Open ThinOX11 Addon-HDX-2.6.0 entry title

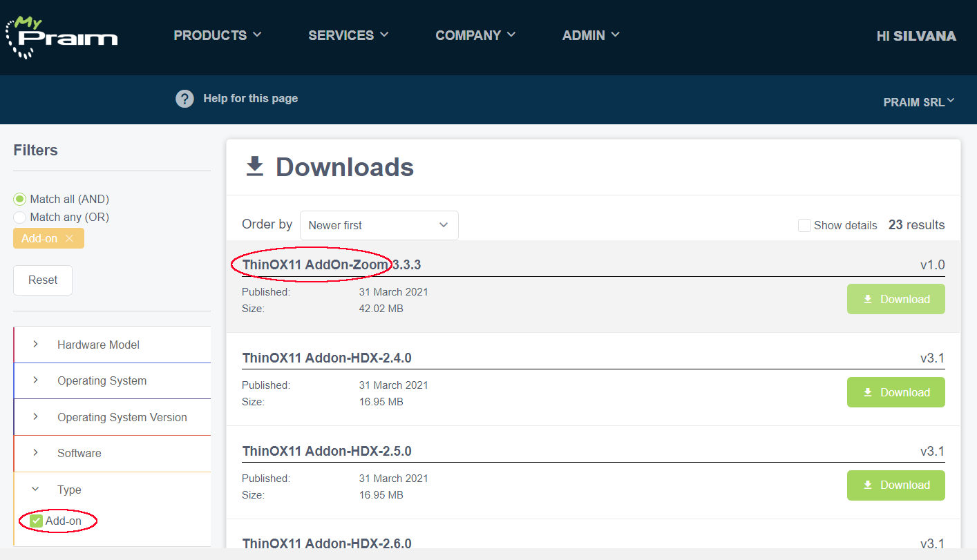tap(327, 544)
